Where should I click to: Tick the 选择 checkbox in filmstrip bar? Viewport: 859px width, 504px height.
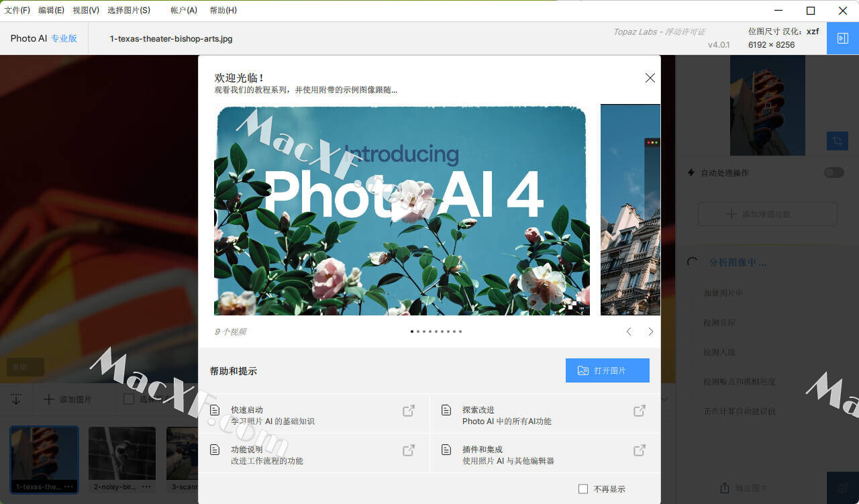129,399
